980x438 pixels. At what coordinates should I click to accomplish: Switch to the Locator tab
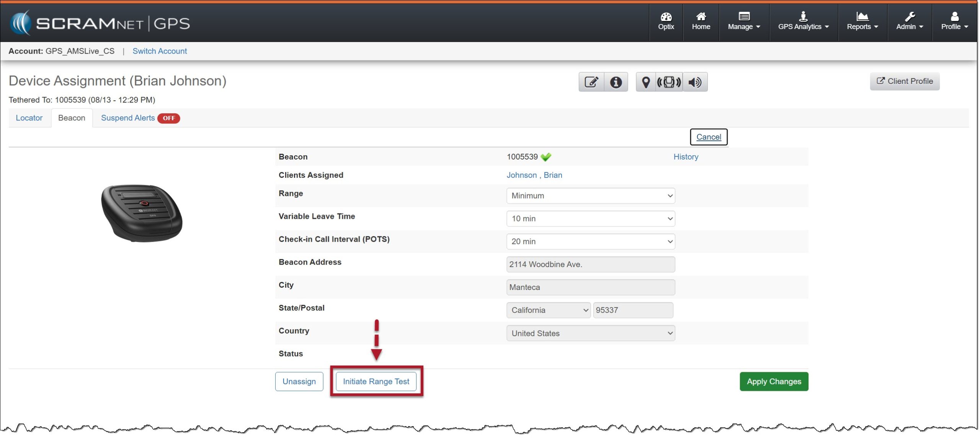pyautogui.click(x=29, y=118)
